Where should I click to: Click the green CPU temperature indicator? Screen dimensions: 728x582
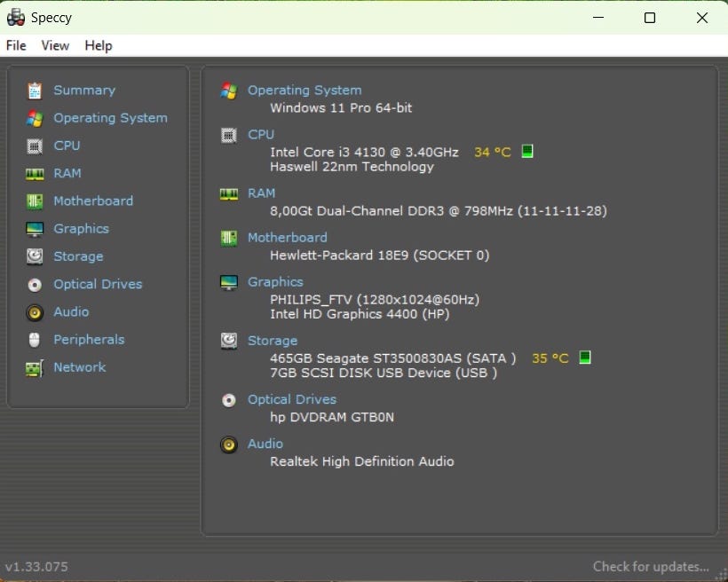pyautogui.click(x=527, y=152)
